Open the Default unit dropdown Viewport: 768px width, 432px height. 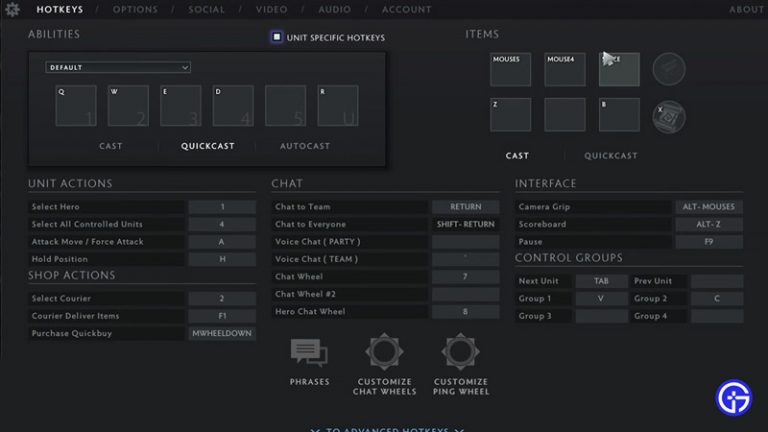pos(118,68)
